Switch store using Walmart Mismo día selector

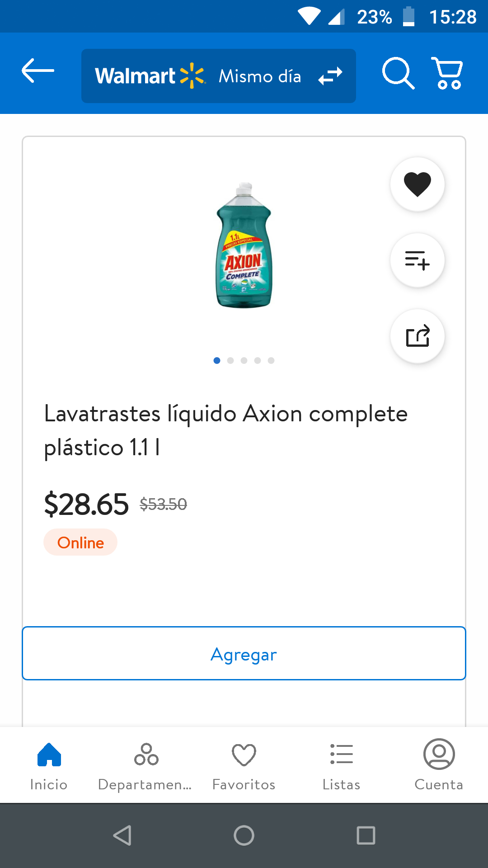(219, 76)
